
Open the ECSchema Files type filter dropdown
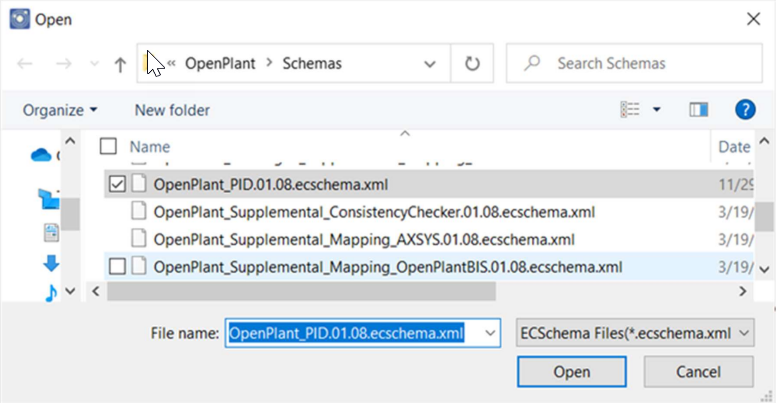(635, 333)
